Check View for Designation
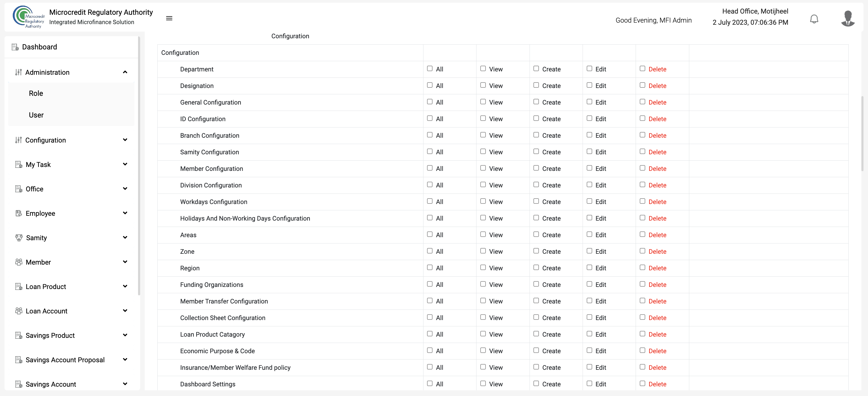Screen dimensions: 868x396 click(483, 85)
